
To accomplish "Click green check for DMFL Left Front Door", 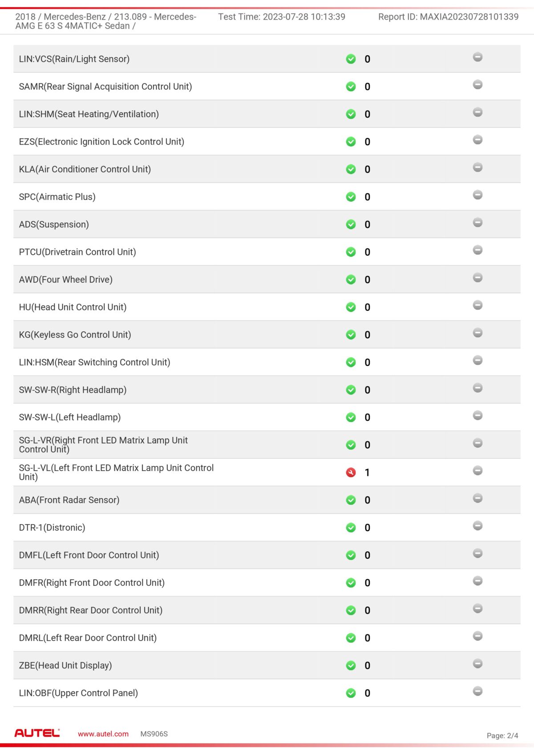I will pyautogui.click(x=351, y=555).
